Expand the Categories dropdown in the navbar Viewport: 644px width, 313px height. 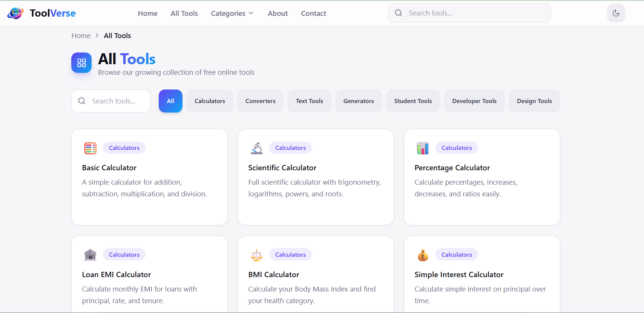232,13
